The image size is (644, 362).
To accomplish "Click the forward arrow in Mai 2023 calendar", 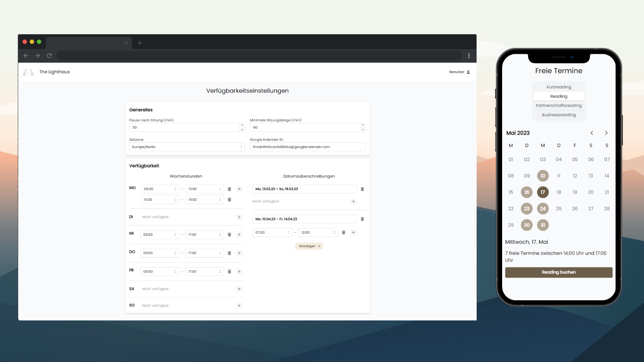I will [x=606, y=133].
